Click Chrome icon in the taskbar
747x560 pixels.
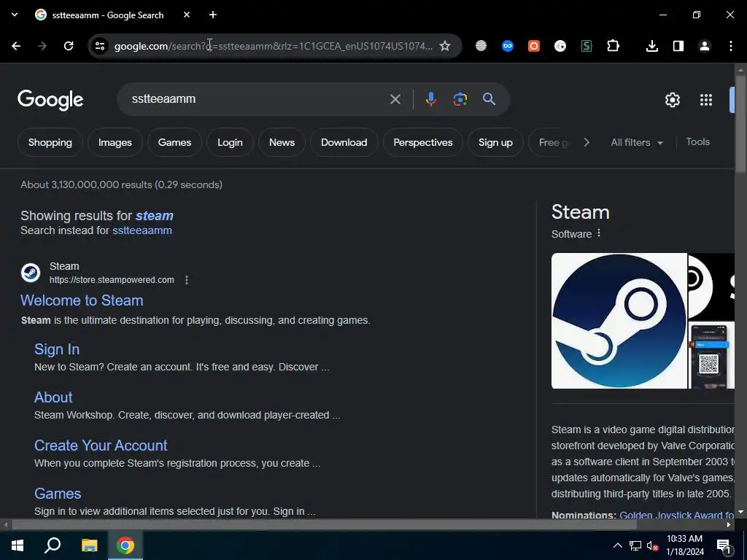point(125,545)
